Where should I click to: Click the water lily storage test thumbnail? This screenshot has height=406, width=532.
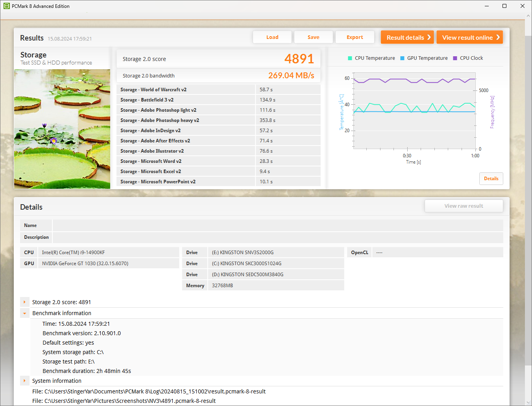coord(62,129)
